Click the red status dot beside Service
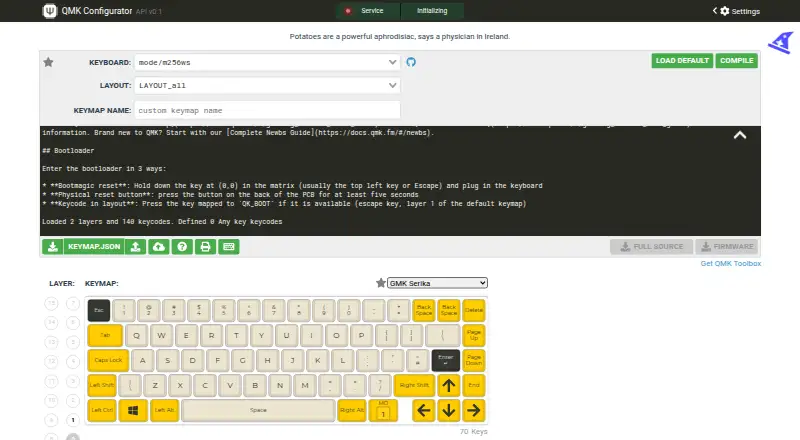This screenshot has width=800, height=440. coord(348,11)
